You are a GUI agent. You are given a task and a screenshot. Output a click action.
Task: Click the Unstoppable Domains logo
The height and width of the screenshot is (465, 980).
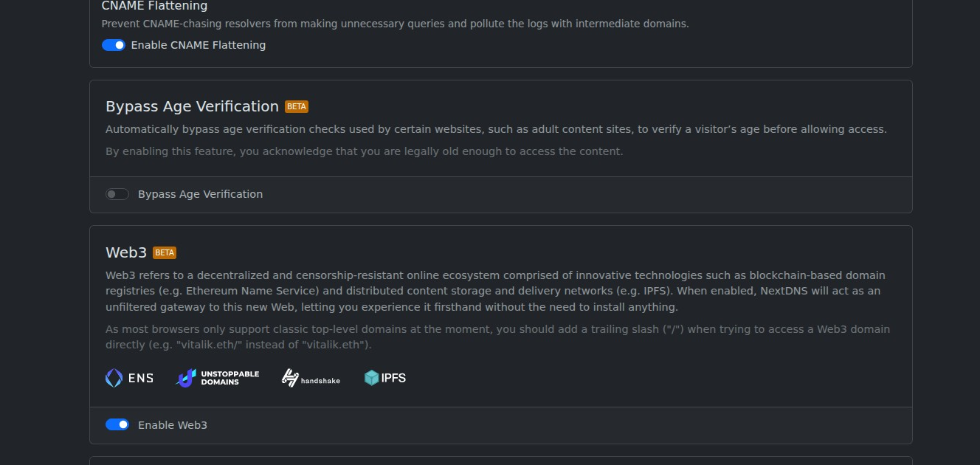coord(216,377)
